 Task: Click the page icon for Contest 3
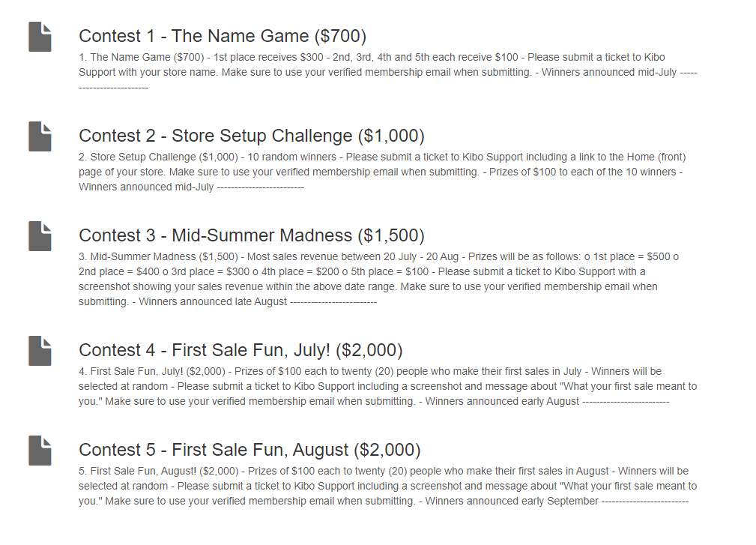tap(40, 236)
